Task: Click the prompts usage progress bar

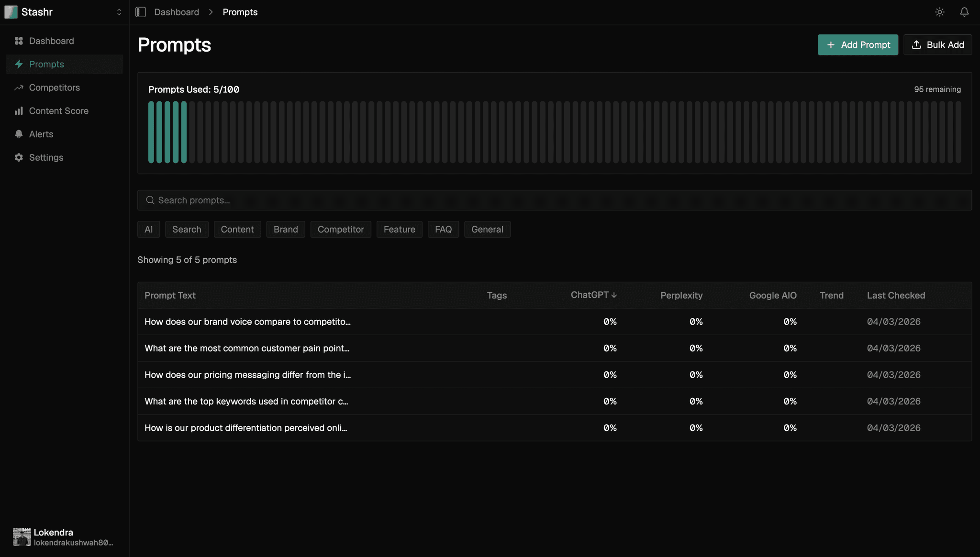Action: coord(555,132)
